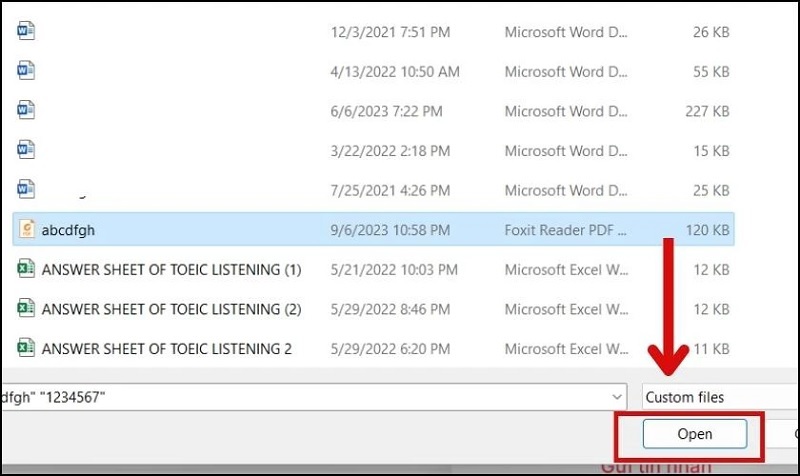Click the abcdfgh PDF file icon

click(27, 229)
